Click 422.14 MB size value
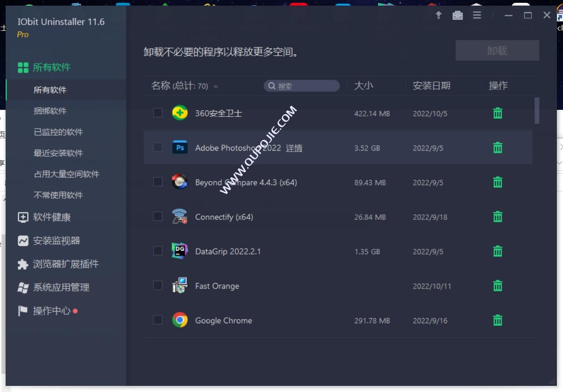Viewport: 563px width, 392px height. click(372, 114)
